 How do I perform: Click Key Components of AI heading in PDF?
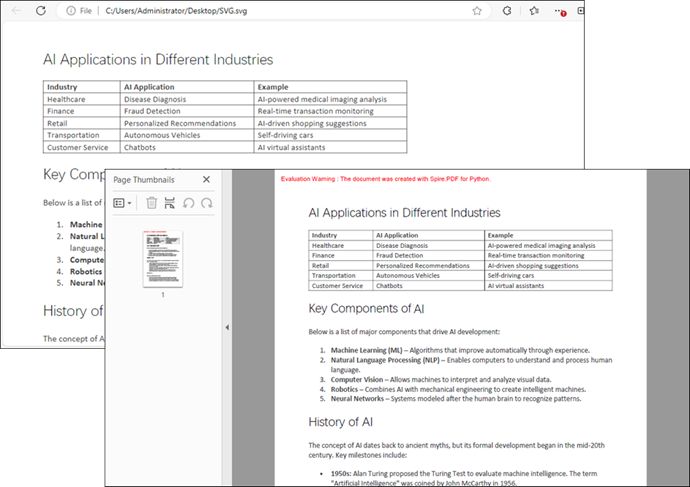(x=366, y=308)
